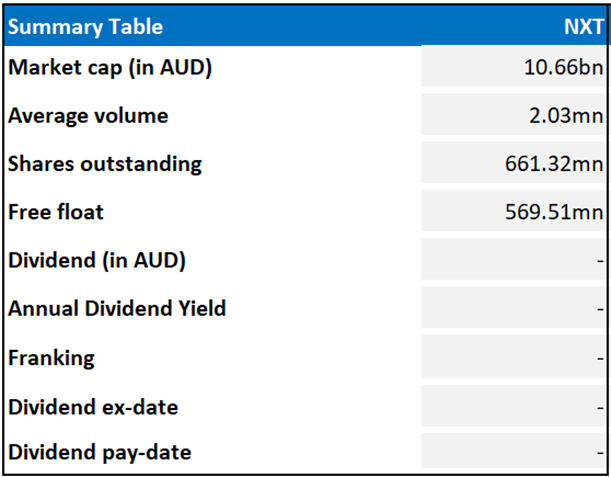Select the Dividend pay-date value cell

click(513, 451)
